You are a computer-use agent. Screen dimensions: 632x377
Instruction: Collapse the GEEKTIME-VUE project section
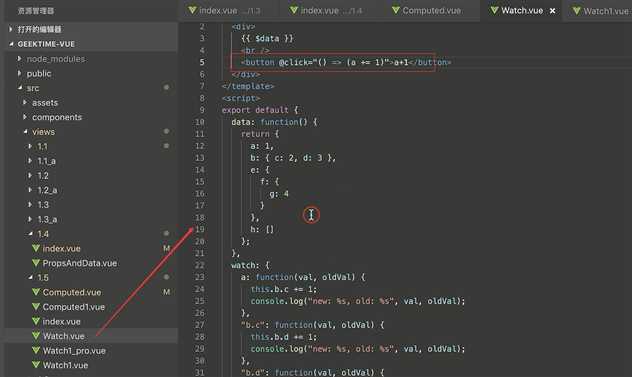click(11, 44)
